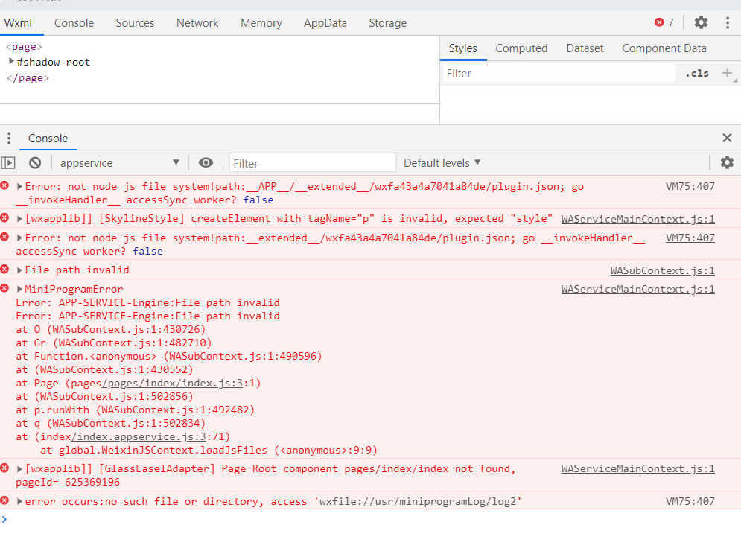Open VM75:407 link on second plugin.json error

click(x=690, y=238)
